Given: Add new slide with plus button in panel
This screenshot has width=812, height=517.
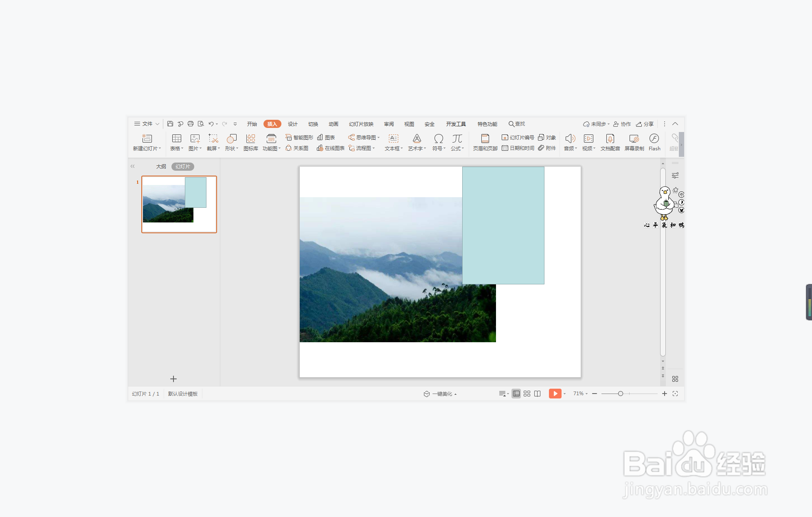Looking at the screenshot, I should (x=173, y=379).
